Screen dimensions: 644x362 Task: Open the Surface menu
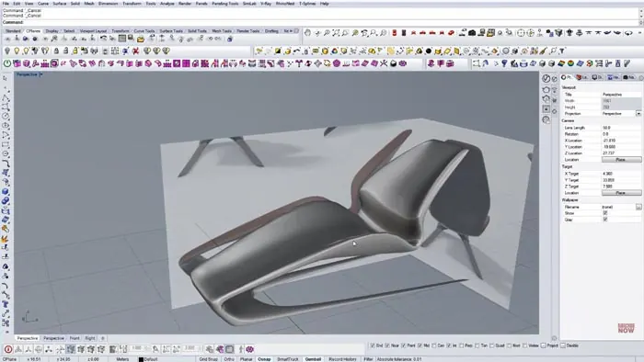pos(60,4)
